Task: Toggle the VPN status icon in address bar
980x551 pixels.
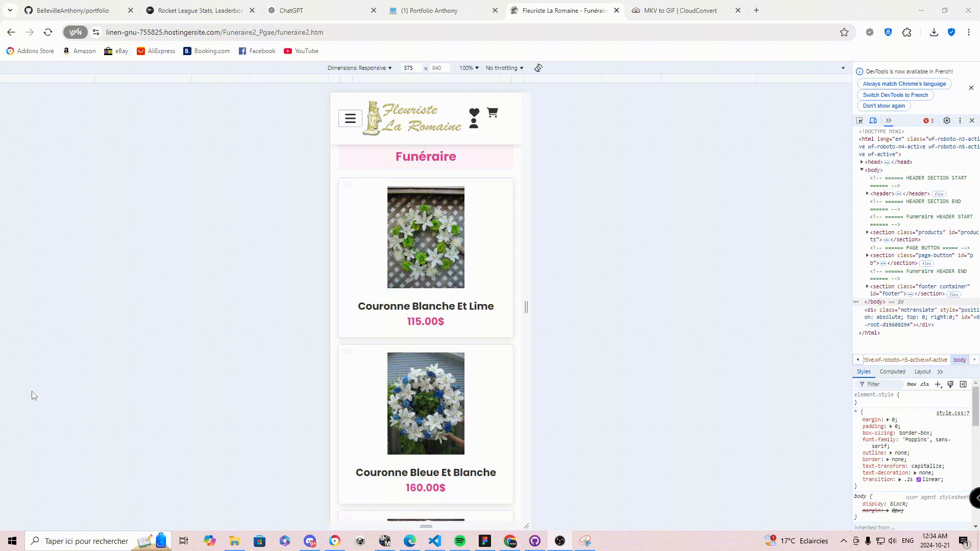Action: [76, 32]
